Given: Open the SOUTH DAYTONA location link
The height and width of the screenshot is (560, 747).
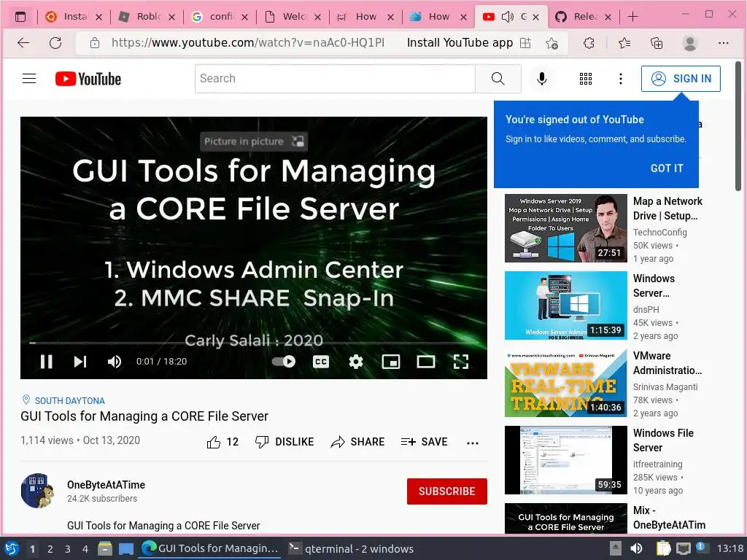Looking at the screenshot, I should [x=69, y=401].
